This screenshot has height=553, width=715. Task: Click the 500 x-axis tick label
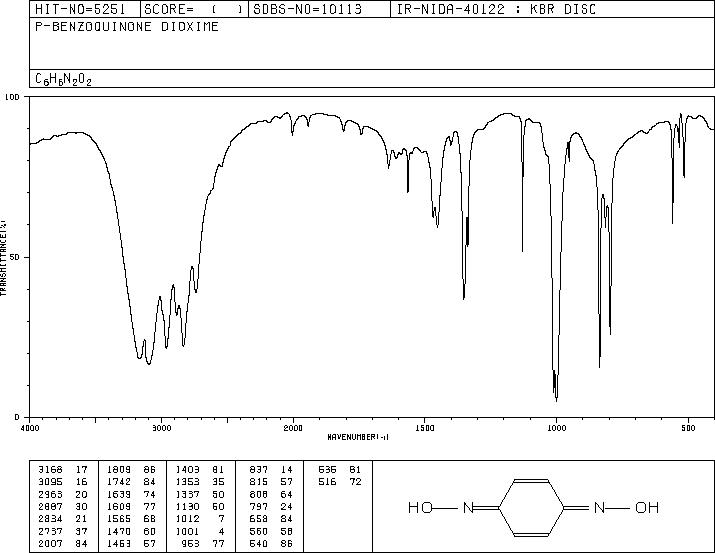tap(688, 428)
